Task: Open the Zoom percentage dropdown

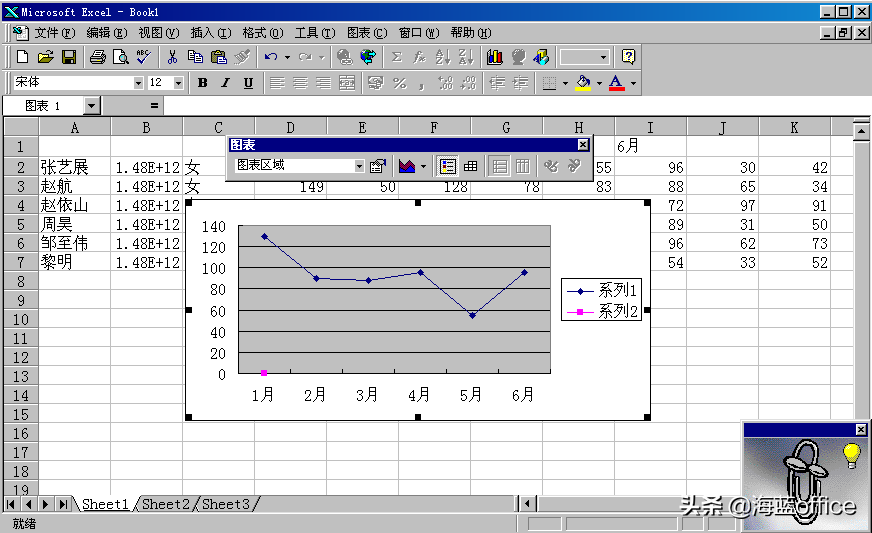Action: pos(603,57)
